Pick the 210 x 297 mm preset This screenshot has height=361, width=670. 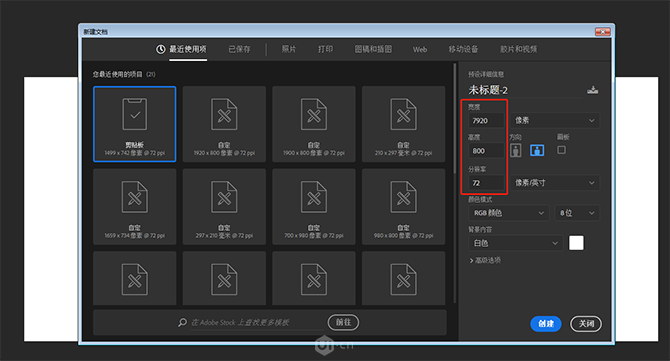point(403,124)
